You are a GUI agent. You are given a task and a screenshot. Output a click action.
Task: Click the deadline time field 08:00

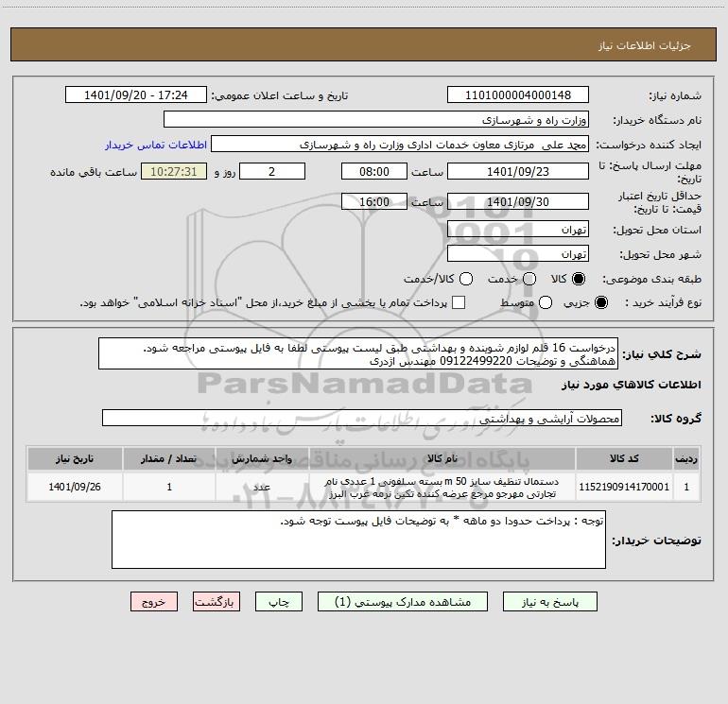374,171
